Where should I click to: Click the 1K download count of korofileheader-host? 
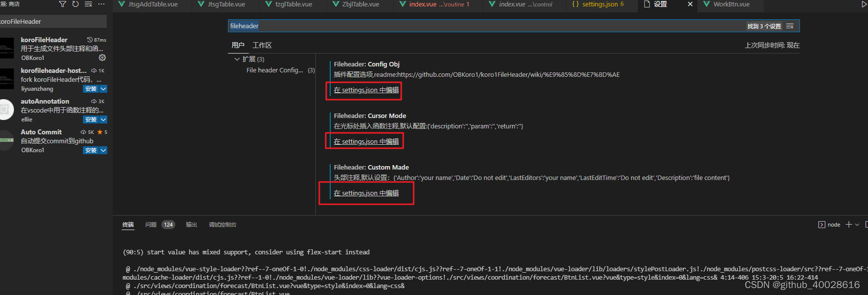pos(101,71)
